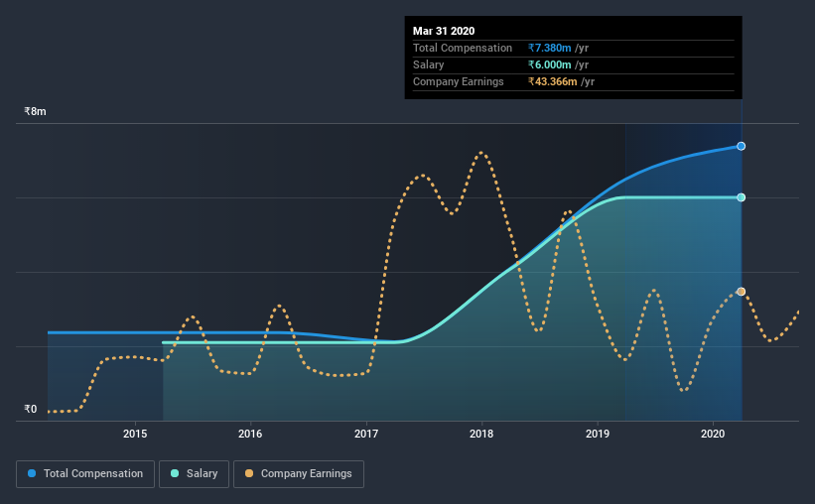Click the Mar 31 2020 tooltip date

coord(444,31)
